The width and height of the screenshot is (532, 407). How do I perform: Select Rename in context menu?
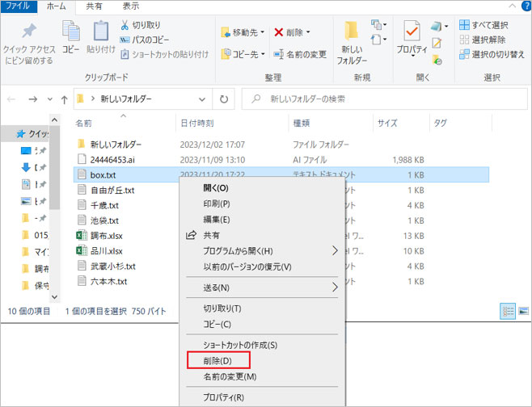click(229, 376)
